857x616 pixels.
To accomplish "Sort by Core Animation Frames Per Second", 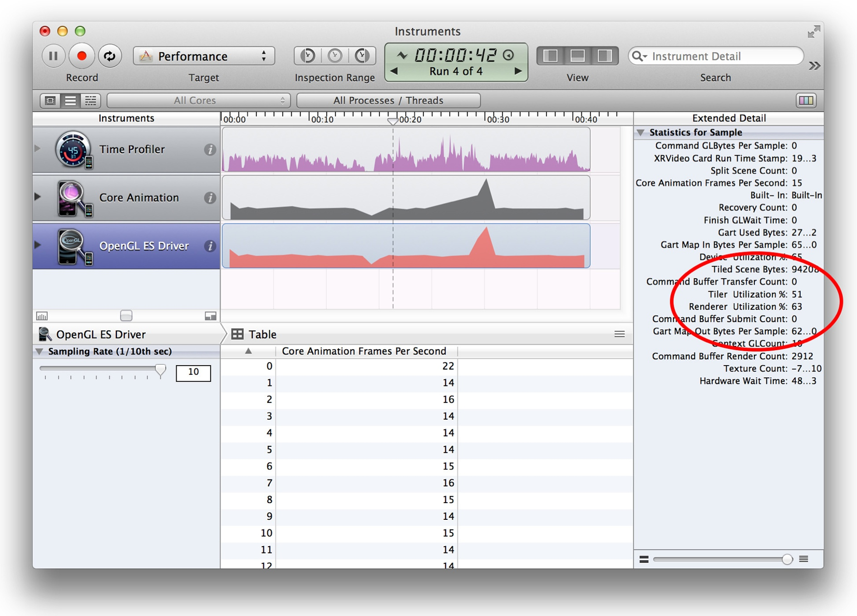I will [x=364, y=351].
